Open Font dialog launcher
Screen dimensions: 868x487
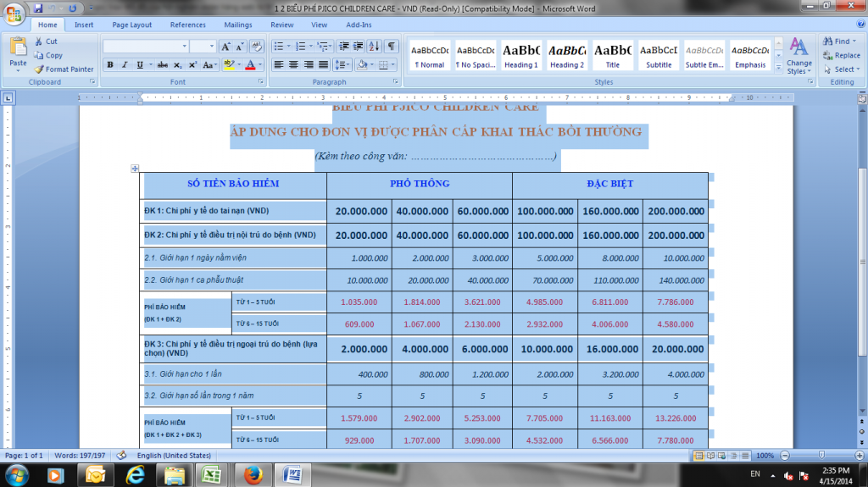point(261,81)
